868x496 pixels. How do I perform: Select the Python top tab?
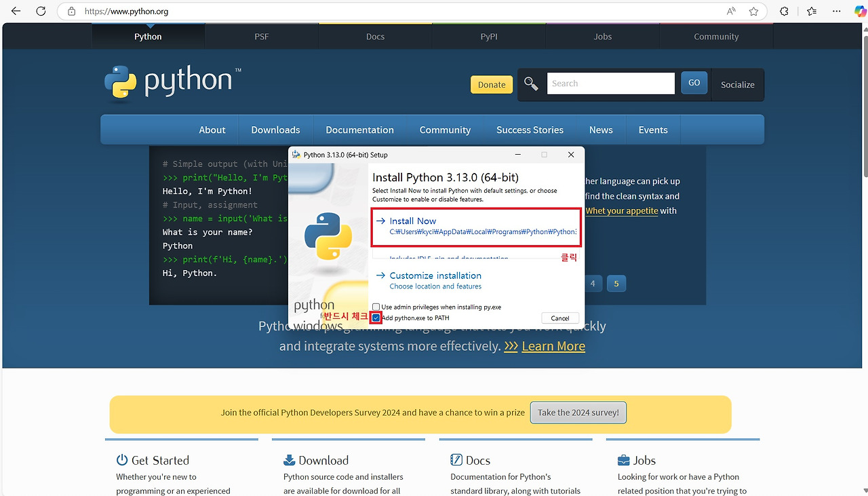[148, 37]
